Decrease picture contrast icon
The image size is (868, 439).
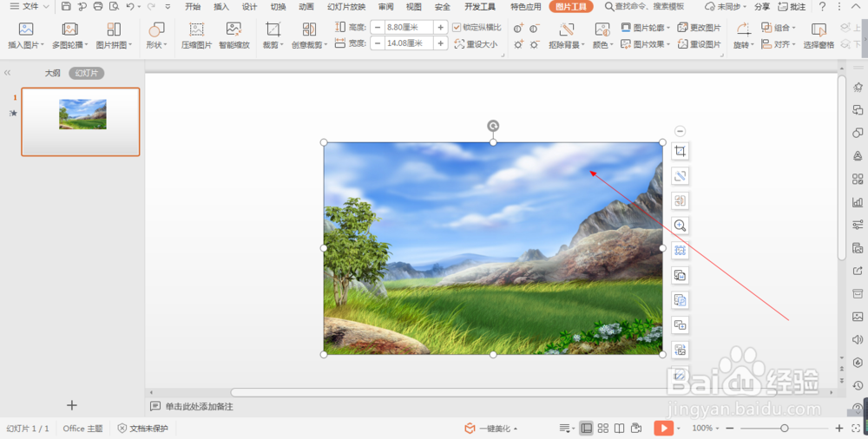534,29
